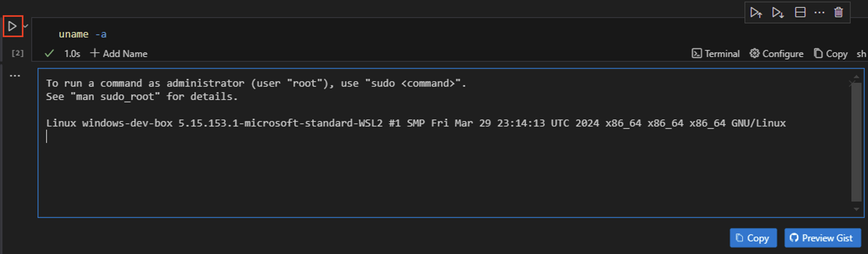Delete the cell with the trash icon

click(838, 13)
